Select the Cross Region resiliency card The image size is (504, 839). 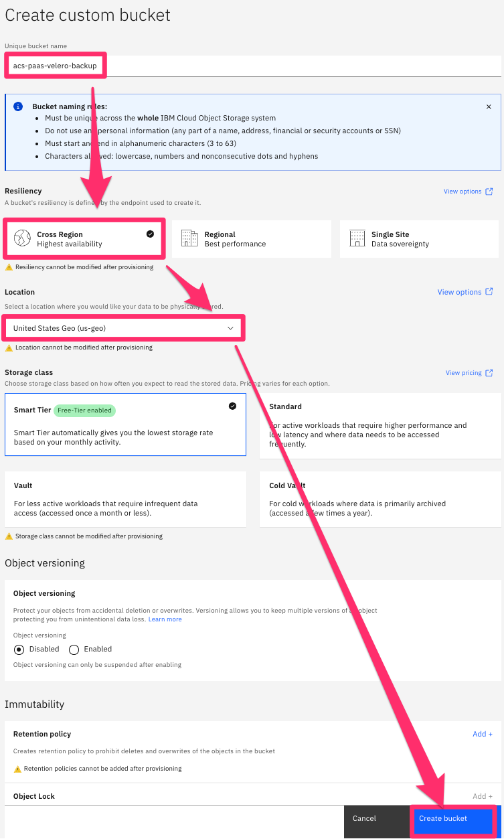84,239
